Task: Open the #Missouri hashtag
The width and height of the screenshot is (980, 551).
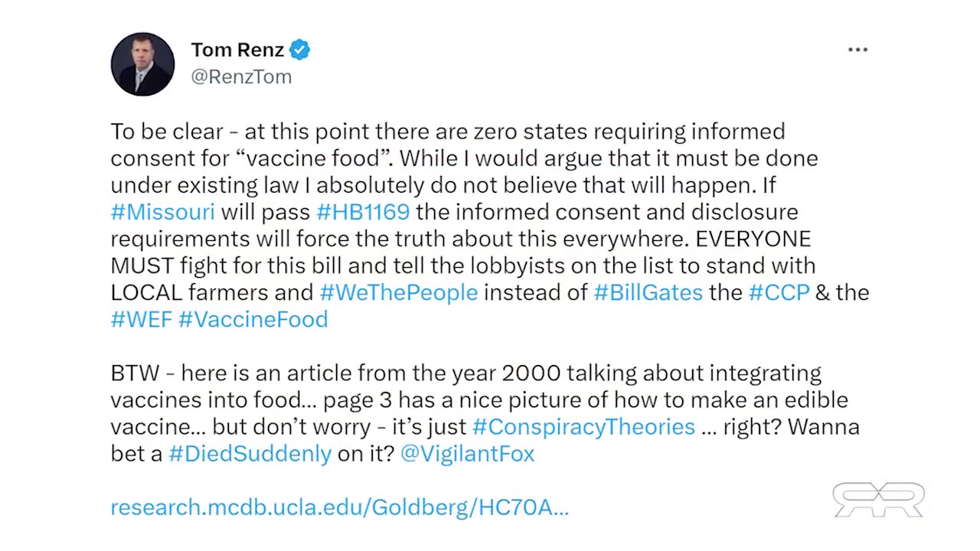Action: [x=162, y=212]
